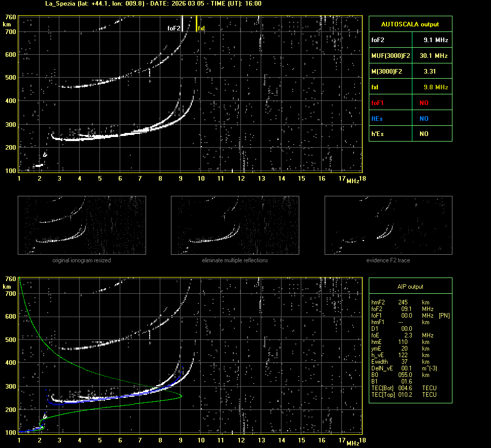Click the 'evidence F2 trace' thumbnail
This screenshot has width=491, height=448.
click(x=388, y=225)
